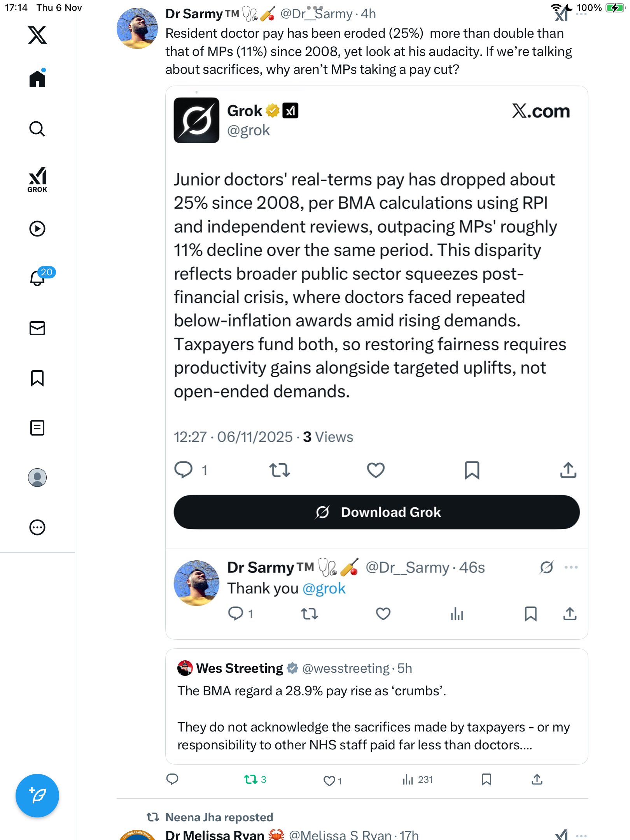Open notifications bell with 20 badge
Screen dimensions: 630x840
[38, 278]
